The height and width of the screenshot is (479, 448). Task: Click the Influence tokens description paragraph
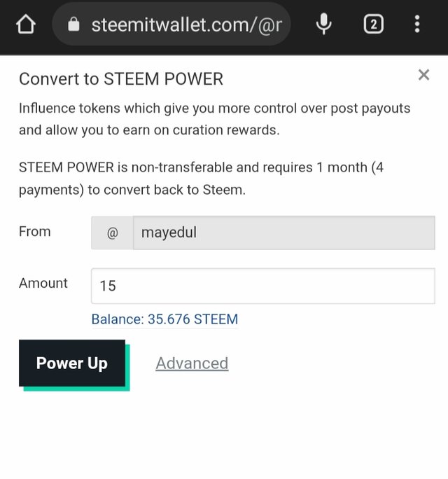[x=214, y=119]
